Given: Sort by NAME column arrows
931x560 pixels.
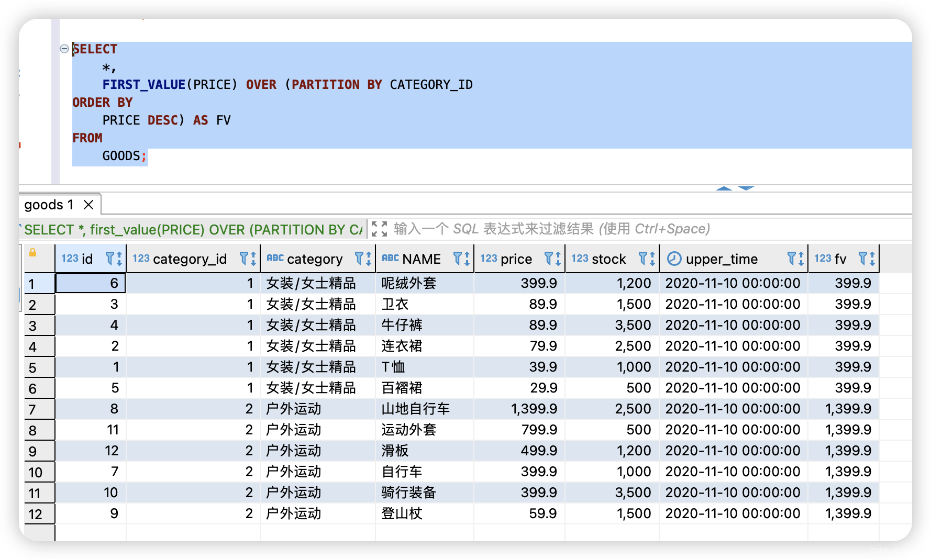Looking at the screenshot, I should pos(467,259).
